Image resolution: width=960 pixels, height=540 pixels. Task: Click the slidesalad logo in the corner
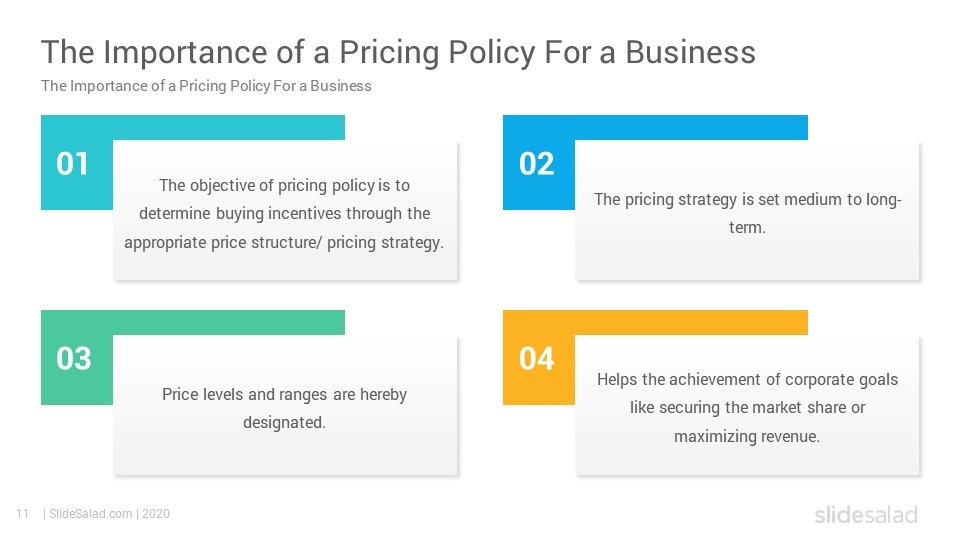point(866,514)
